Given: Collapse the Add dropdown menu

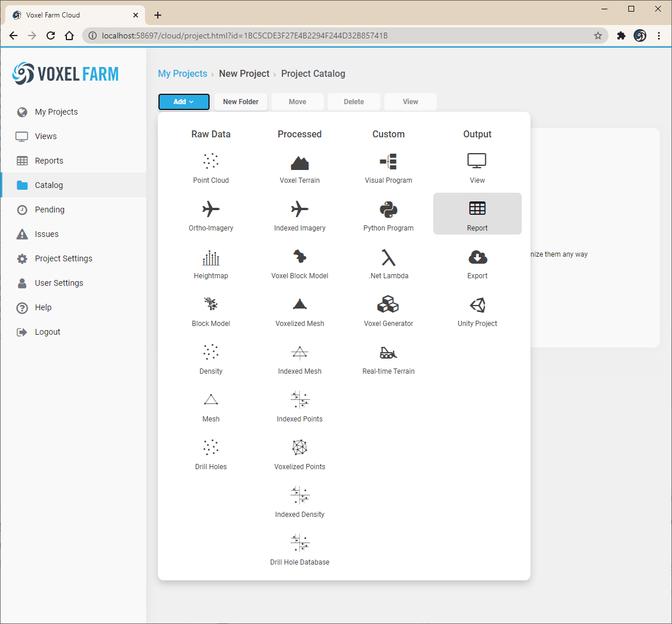Looking at the screenshot, I should click(x=184, y=102).
